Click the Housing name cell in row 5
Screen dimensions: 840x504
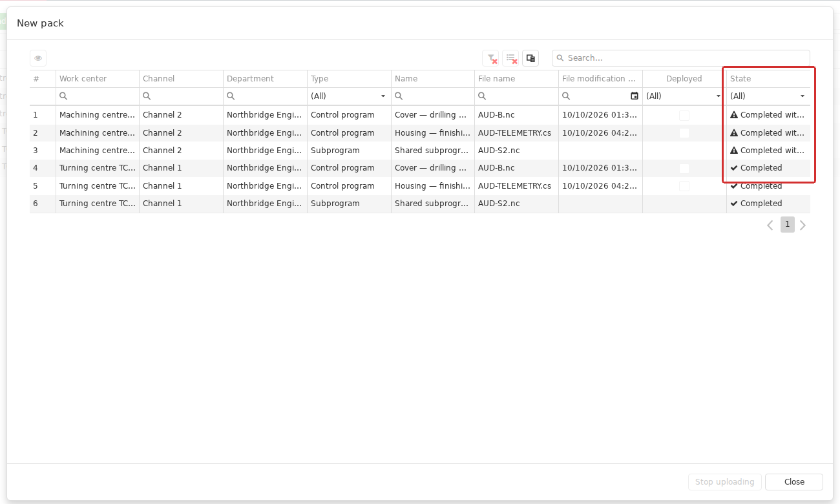point(432,186)
